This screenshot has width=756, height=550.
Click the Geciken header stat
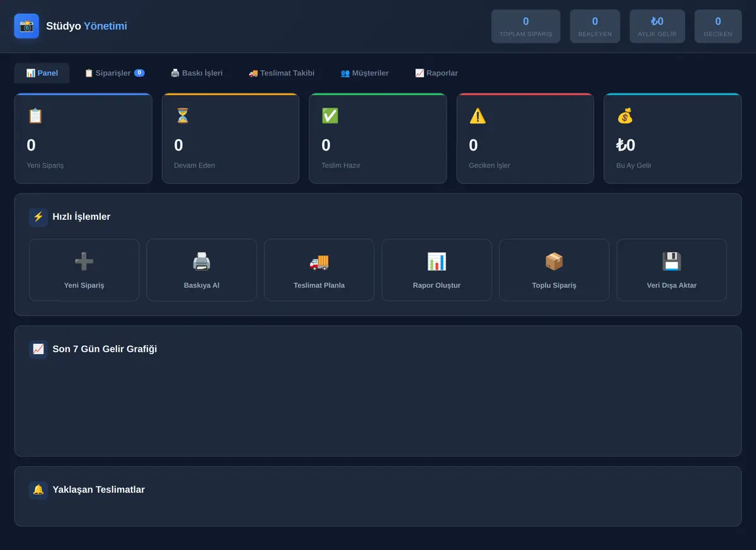point(718,26)
